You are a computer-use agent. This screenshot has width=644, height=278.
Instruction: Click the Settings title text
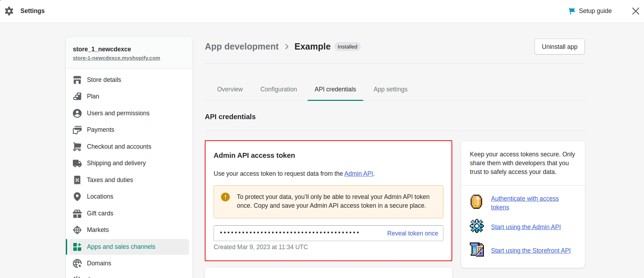tap(32, 11)
